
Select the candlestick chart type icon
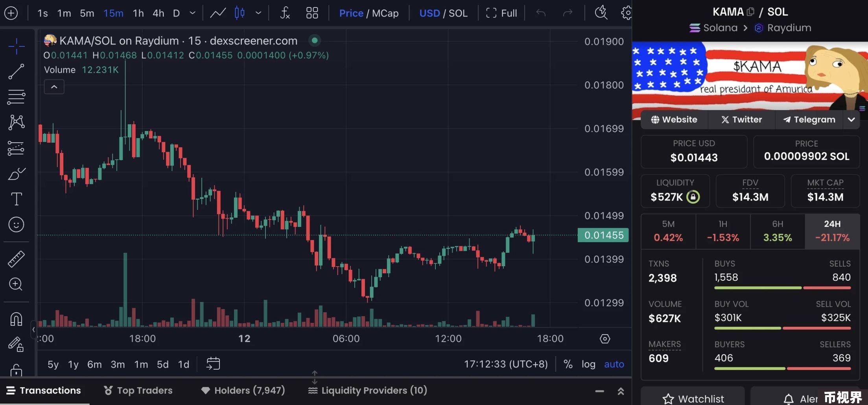(x=240, y=13)
